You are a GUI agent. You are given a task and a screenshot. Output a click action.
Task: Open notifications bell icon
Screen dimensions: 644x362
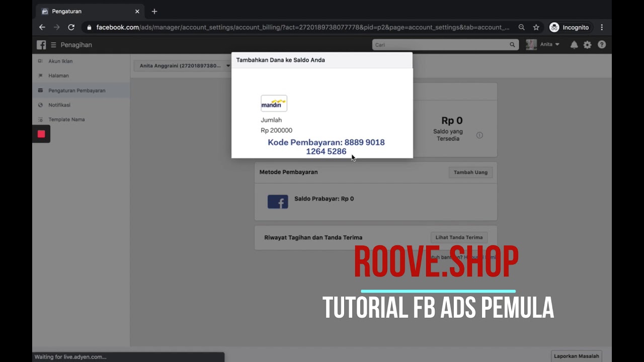(x=574, y=45)
